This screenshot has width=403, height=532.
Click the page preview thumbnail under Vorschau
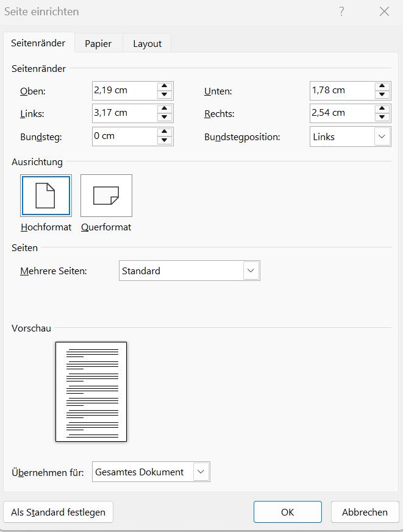click(91, 391)
